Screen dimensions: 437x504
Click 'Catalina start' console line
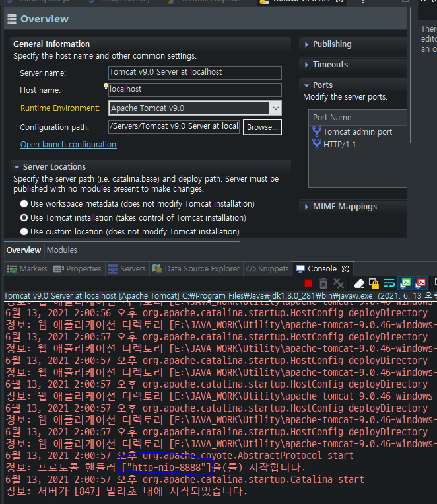pyautogui.click(x=185, y=480)
